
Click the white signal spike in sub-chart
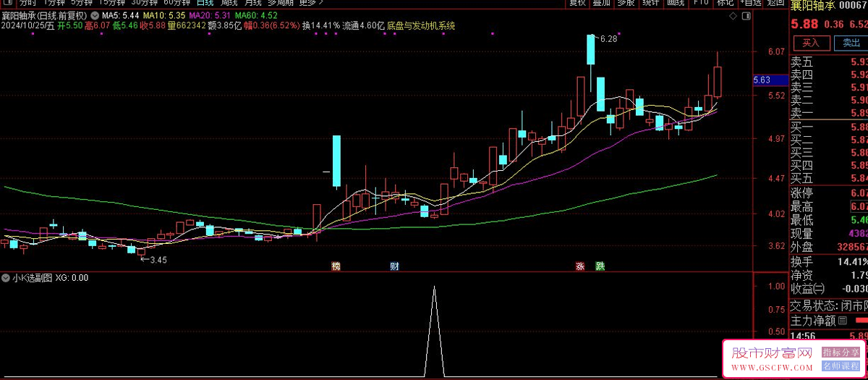(x=434, y=332)
